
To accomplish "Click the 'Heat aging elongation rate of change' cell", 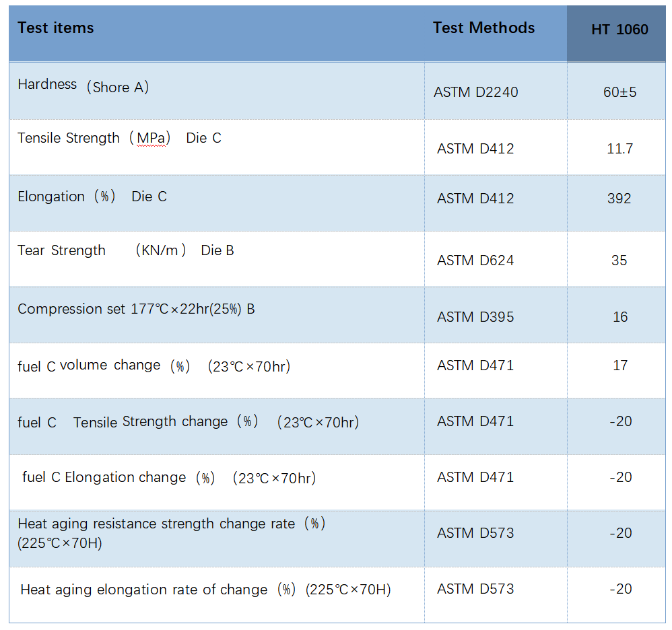I will pyautogui.click(x=205, y=590).
